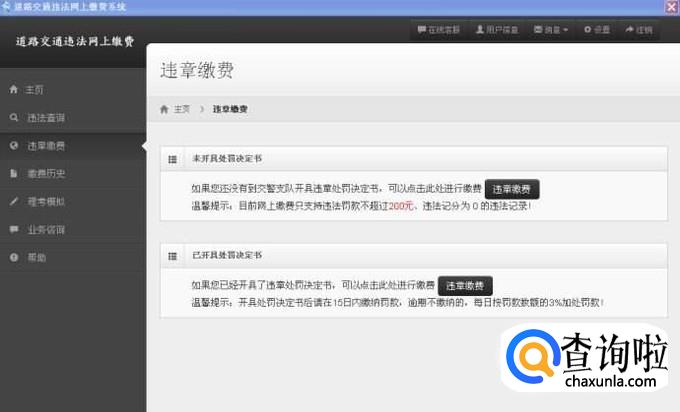This screenshot has width=680, height=412.
Task: Open 在线客服 chat icon in top bar
Action: (421, 29)
